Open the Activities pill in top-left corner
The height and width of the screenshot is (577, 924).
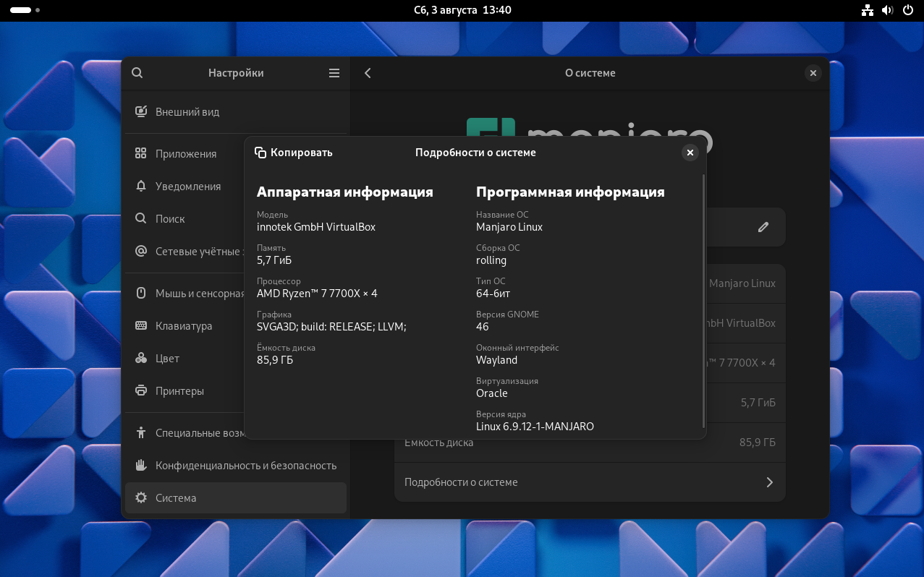coord(25,10)
